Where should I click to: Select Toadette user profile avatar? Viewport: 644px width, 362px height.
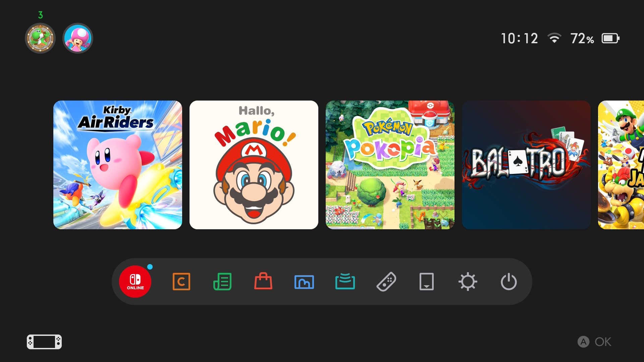click(77, 38)
